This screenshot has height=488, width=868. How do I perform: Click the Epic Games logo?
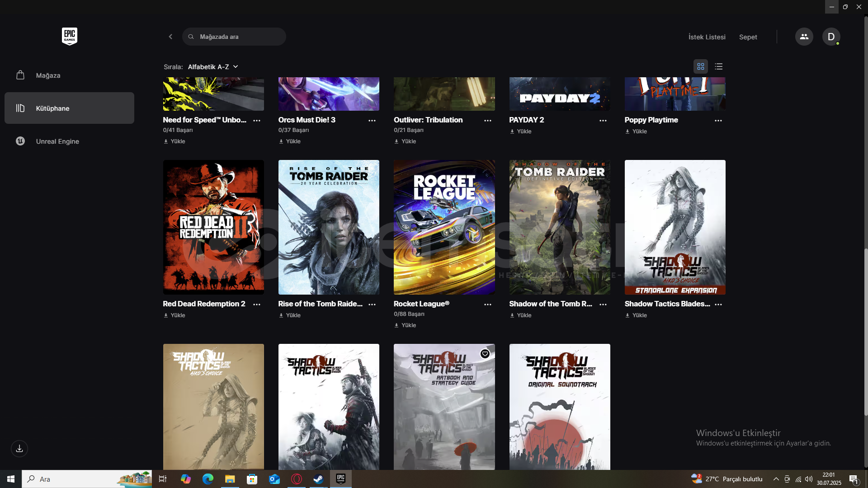[69, 37]
